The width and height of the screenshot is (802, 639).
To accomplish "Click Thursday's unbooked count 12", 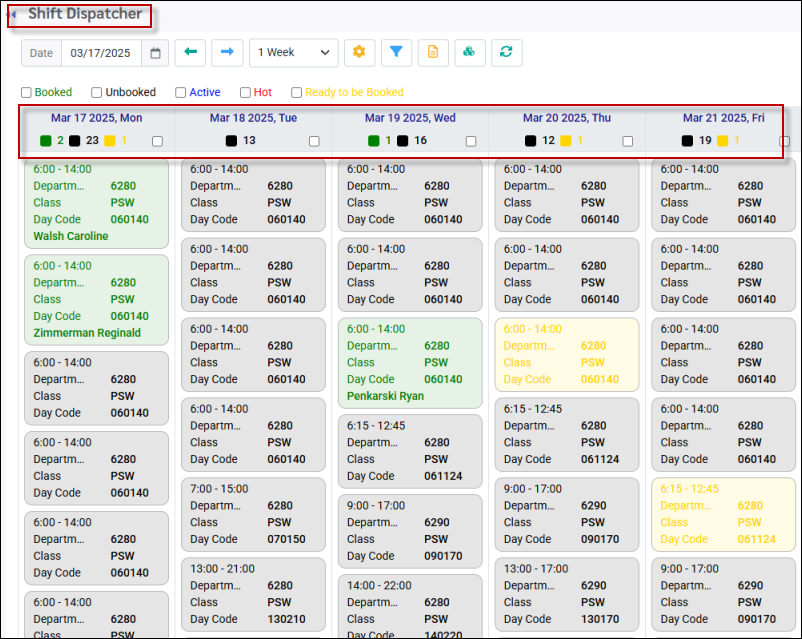I will [548, 141].
